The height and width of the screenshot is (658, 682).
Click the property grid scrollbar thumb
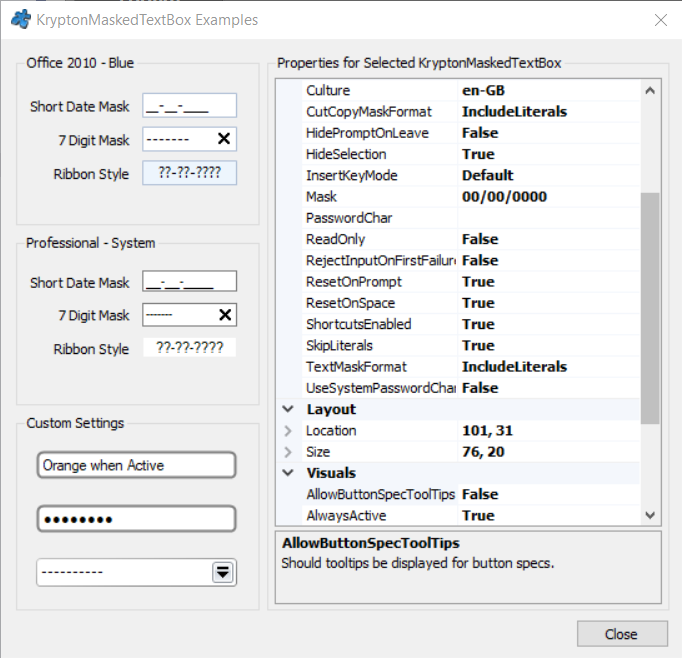tap(650, 308)
